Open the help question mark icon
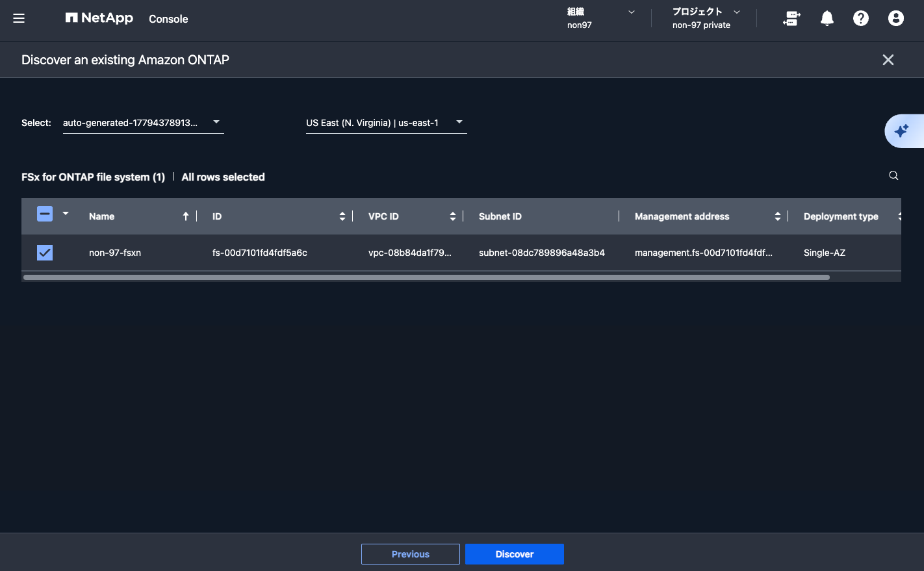This screenshot has height=571, width=924. pyautogui.click(x=861, y=18)
